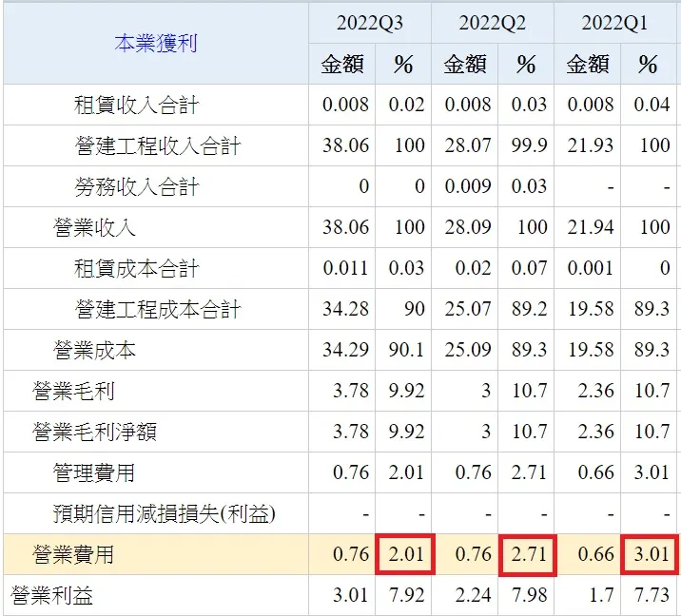The height and width of the screenshot is (616, 681).
Task: Click the 金額 subheader under 2022Q3
Action: (342, 65)
